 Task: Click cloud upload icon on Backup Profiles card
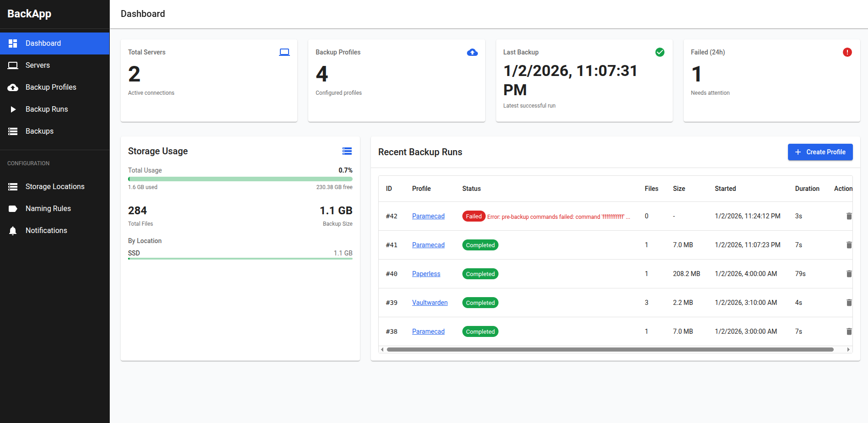(x=472, y=52)
